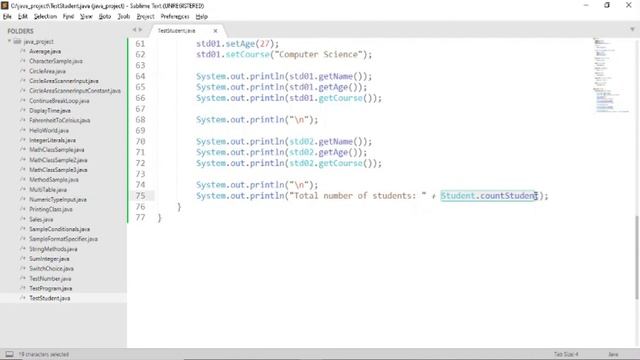Change Java syntax in status bar

point(613,354)
